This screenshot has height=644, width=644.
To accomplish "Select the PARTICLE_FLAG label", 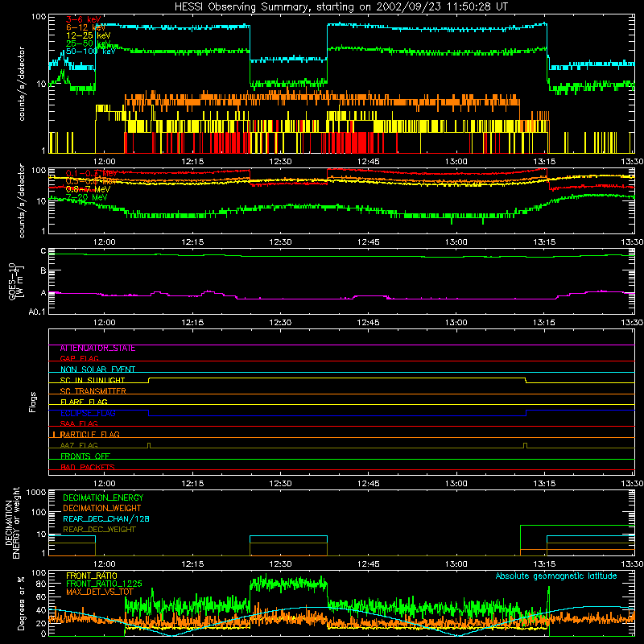I will click(x=89, y=434).
